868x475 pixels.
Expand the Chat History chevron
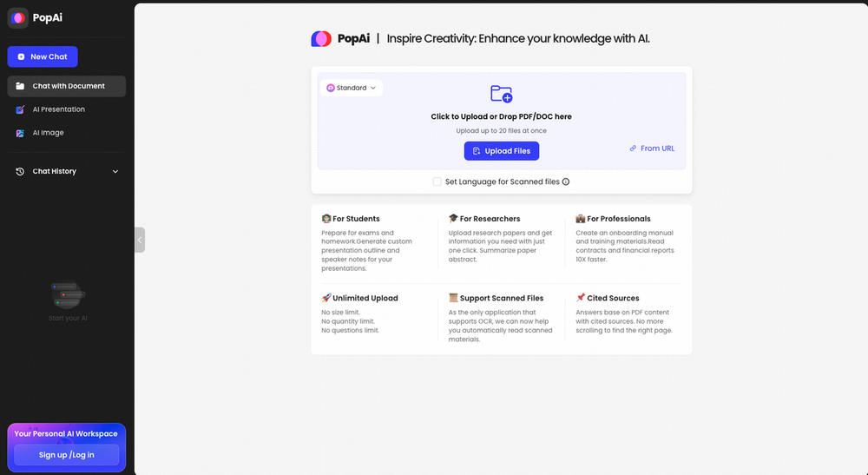click(115, 172)
